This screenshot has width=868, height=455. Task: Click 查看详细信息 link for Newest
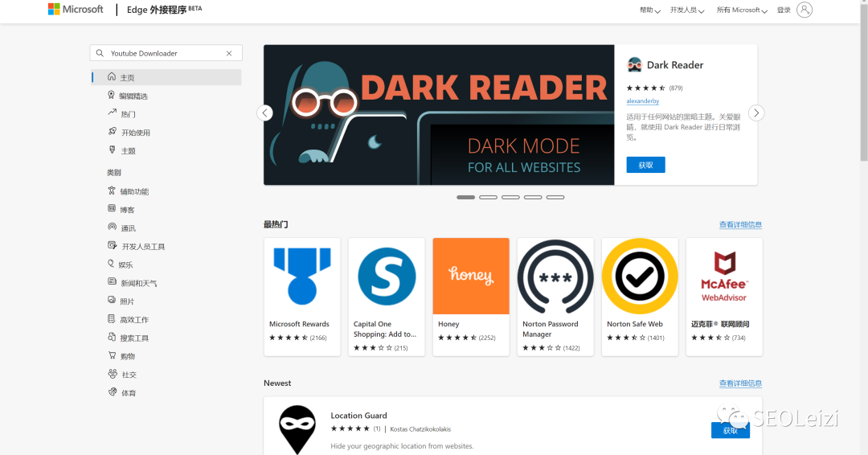pos(740,383)
